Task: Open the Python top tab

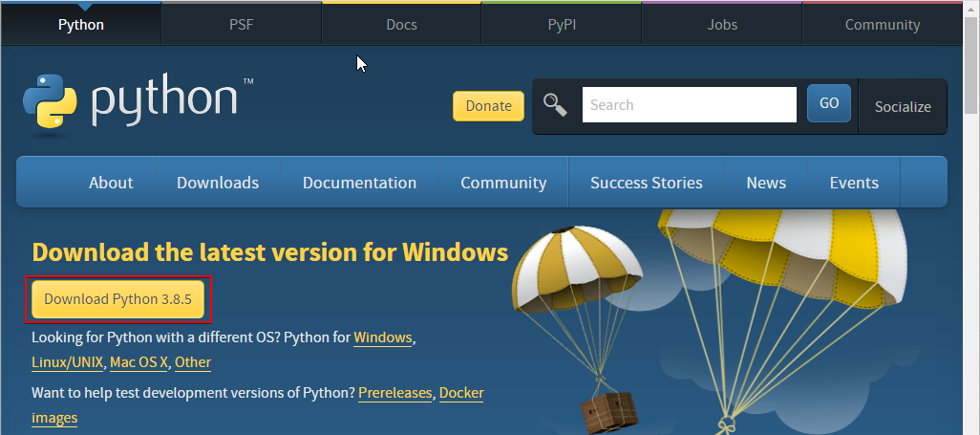Action: 81,25
